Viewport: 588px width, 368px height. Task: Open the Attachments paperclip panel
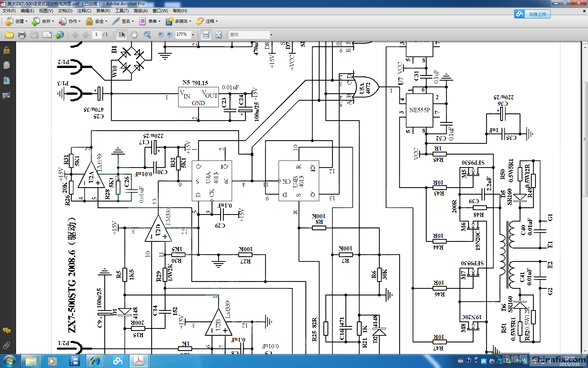click(x=6, y=346)
